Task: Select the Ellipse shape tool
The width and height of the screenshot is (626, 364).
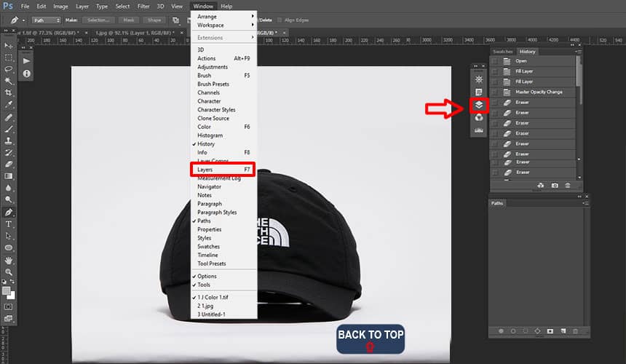Action: (x=9, y=248)
